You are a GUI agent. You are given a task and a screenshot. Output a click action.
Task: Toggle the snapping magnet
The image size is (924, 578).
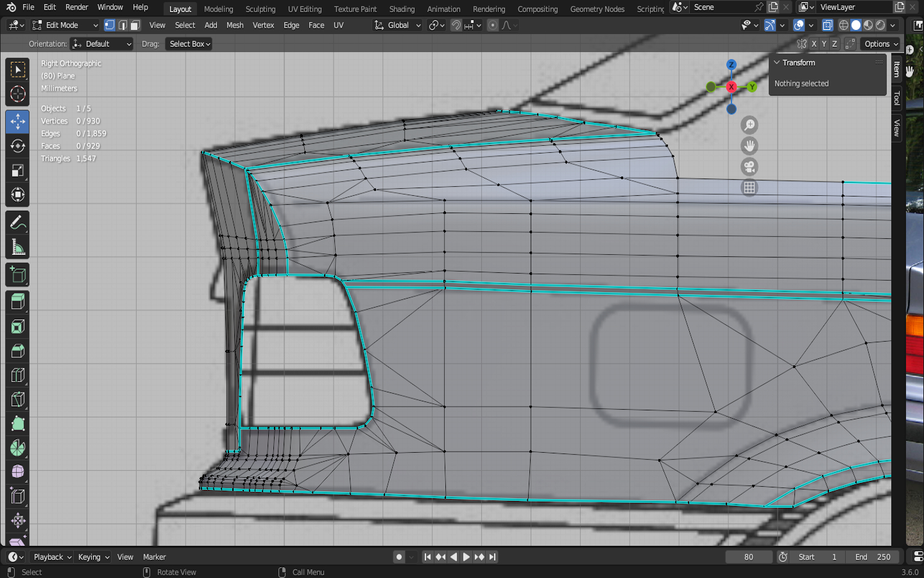click(x=456, y=25)
